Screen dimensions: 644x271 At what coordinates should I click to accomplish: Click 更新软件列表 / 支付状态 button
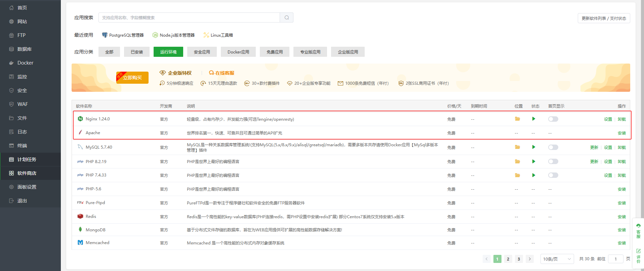[x=604, y=18]
